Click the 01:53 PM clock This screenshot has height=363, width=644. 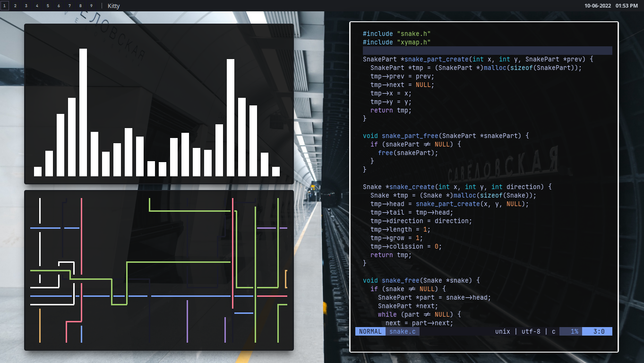[627, 6]
